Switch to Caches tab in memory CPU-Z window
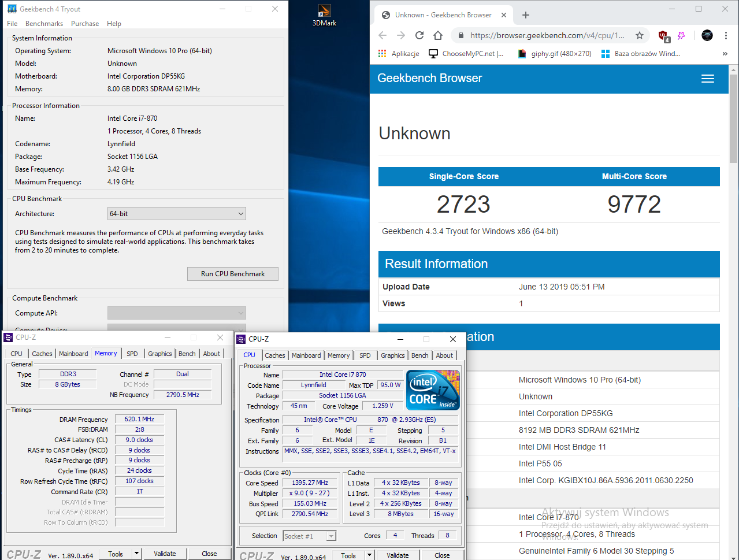The width and height of the screenshot is (739, 560). click(42, 354)
